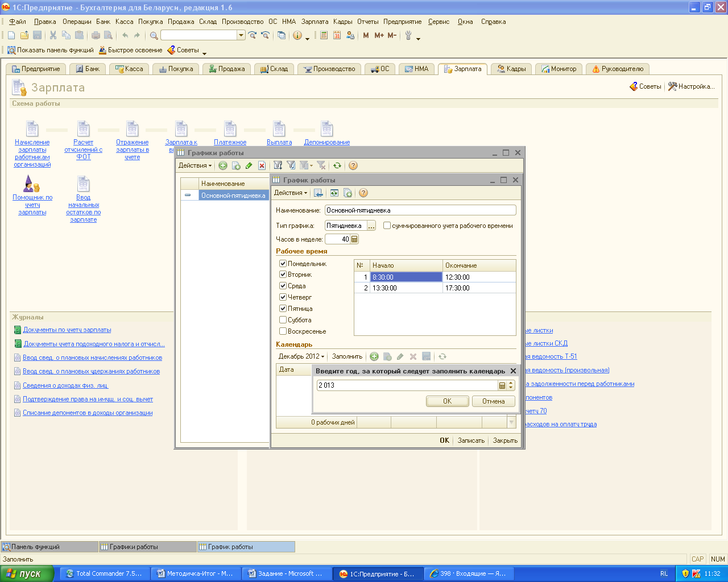
Task: Click Заполнить button in Календарь toolbar
Action: point(347,356)
